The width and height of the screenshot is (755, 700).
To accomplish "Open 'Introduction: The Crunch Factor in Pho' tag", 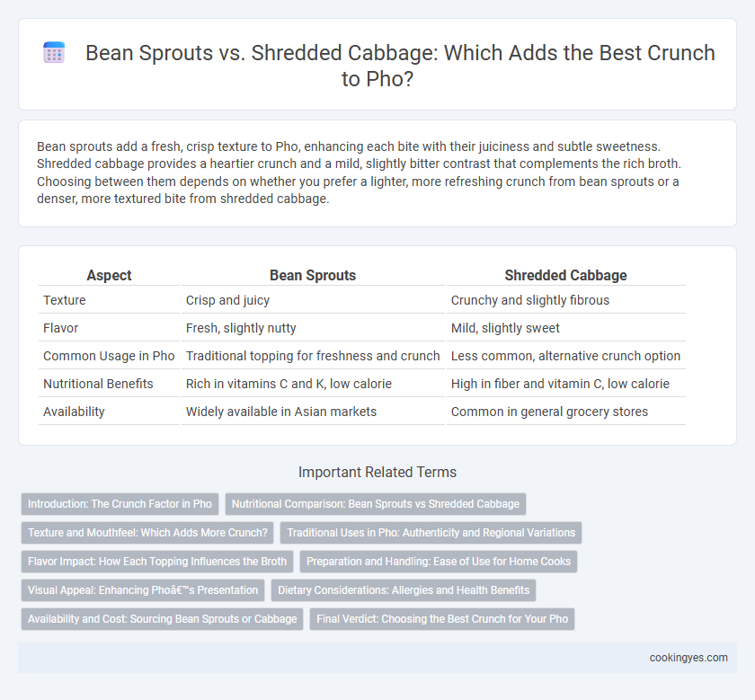I will click(120, 504).
